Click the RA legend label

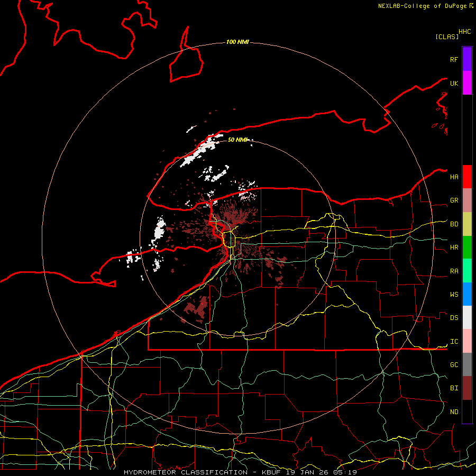tap(454, 271)
